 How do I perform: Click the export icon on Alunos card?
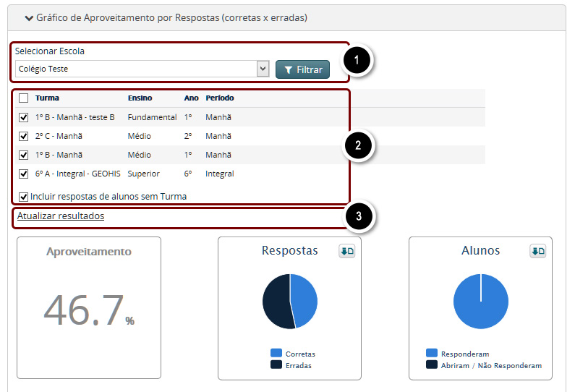[537, 251]
